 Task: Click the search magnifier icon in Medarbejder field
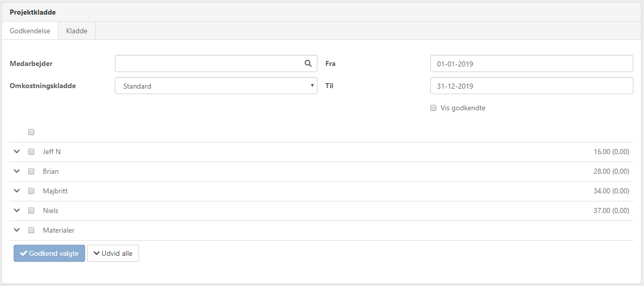coord(308,63)
